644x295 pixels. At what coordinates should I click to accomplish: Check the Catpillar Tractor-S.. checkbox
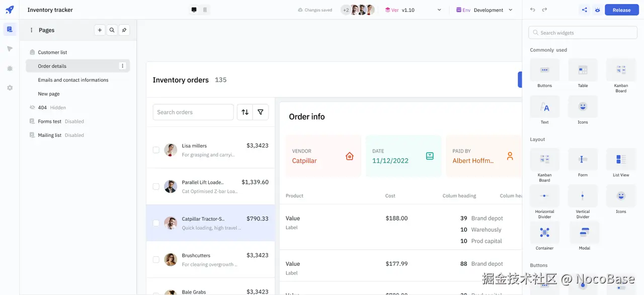(156, 223)
